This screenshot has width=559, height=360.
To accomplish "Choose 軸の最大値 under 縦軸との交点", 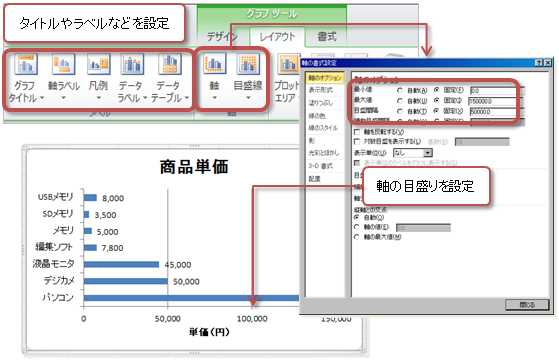I will [357, 237].
